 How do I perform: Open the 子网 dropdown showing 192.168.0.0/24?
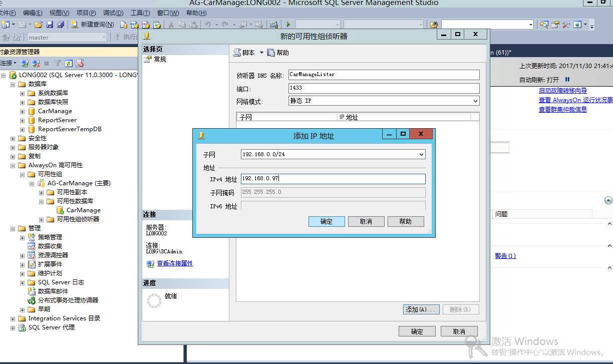pyautogui.click(x=421, y=155)
